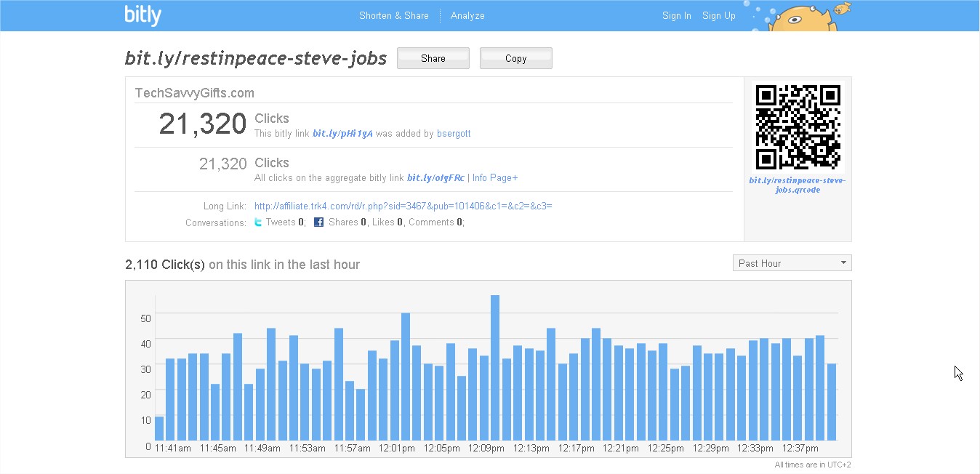Select the bit.ly/restinpeace-steve-jobs page title

pyautogui.click(x=256, y=58)
